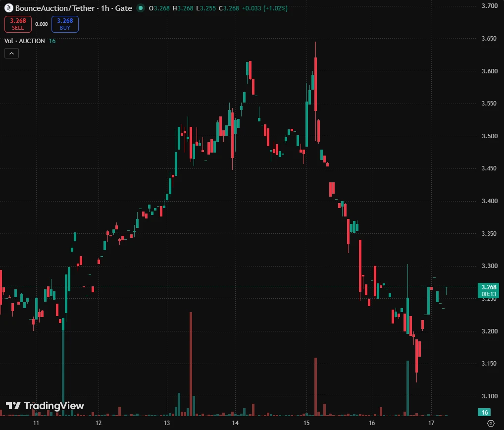Screen dimensions: 504x430
Task: Click the 3.450 price axis label
Action: coord(490,168)
